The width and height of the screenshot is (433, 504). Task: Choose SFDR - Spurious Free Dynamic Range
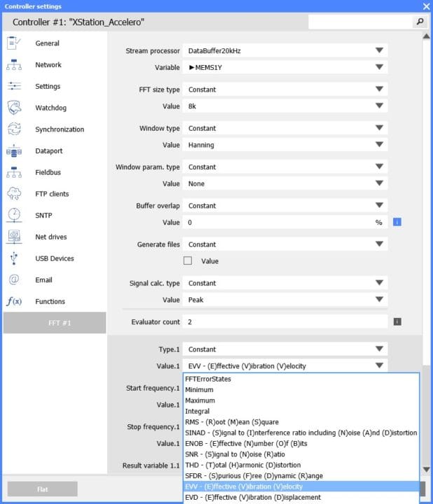click(x=301, y=476)
